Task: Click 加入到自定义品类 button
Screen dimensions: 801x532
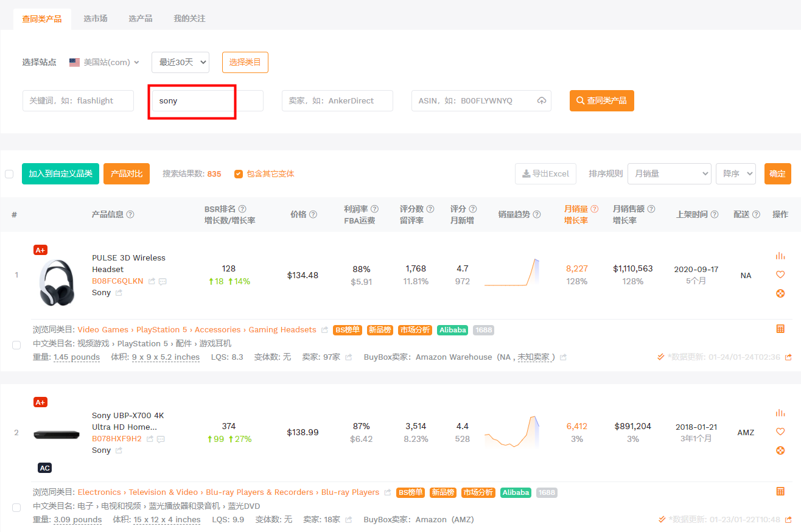Action: tap(60, 173)
